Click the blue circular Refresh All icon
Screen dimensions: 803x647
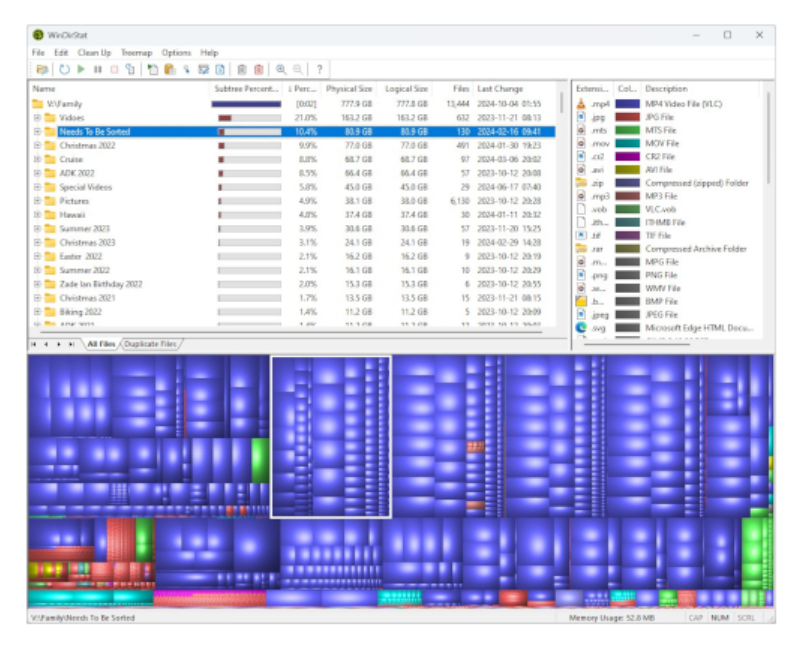point(64,69)
